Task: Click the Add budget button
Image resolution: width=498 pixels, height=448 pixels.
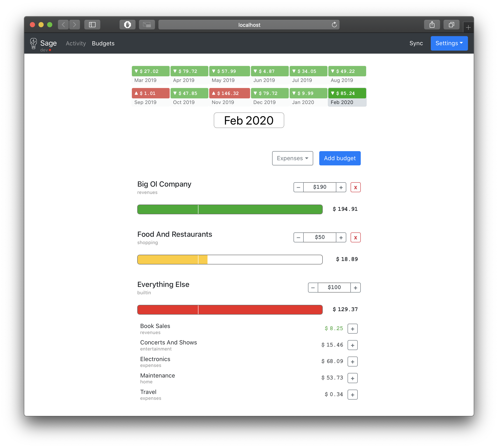Action: click(x=340, y=158)
